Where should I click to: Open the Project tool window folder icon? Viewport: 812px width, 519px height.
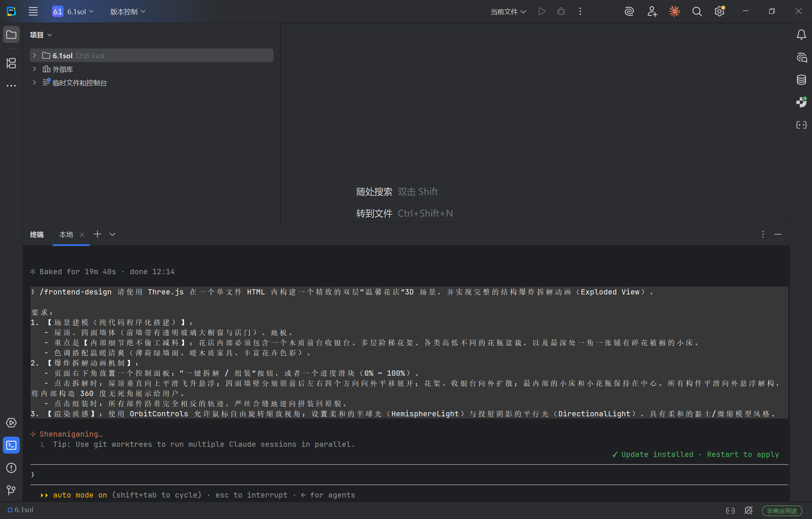tap(11, 35)
